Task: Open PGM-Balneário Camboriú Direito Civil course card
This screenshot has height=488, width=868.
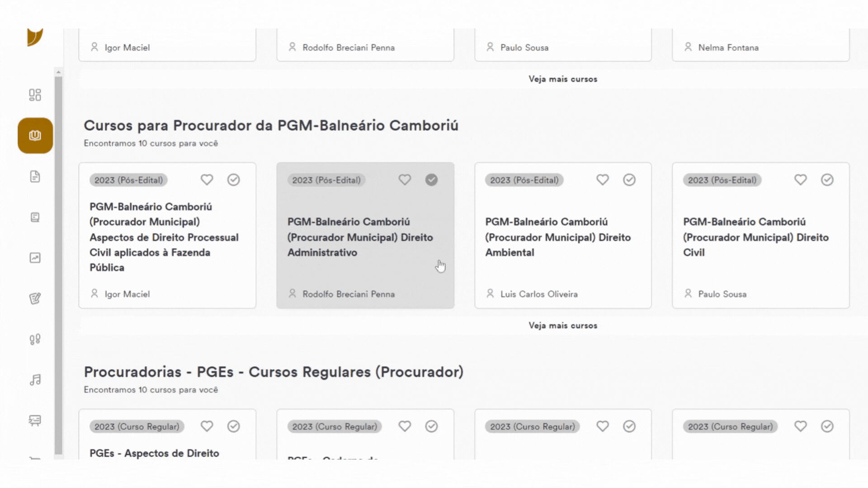Action: 761,235
